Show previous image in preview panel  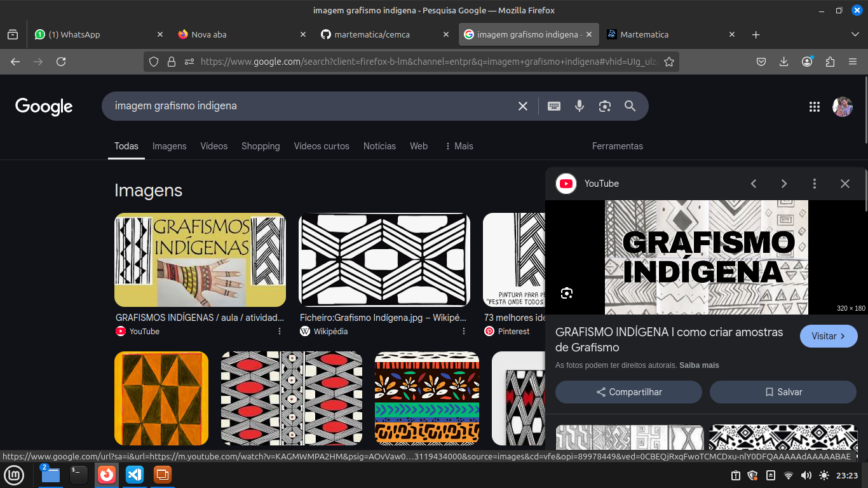(754, 184)
